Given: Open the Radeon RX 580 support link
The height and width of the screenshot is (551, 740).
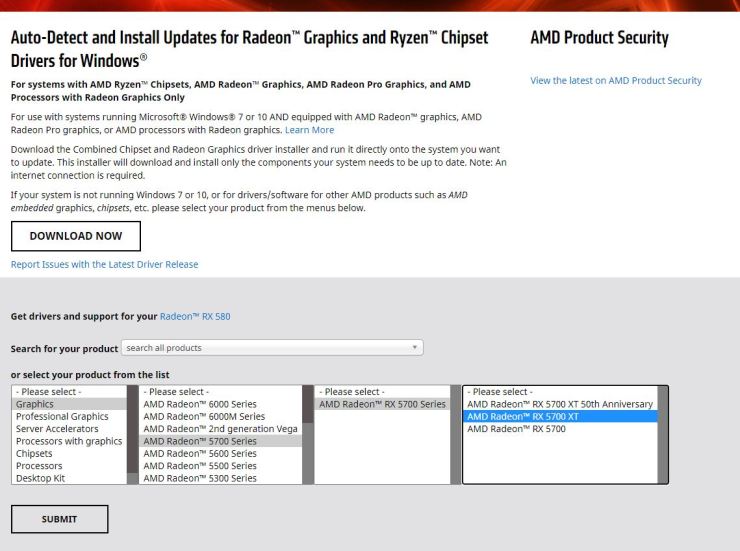Looking at the screenshot, I should (x=195, y=316).
